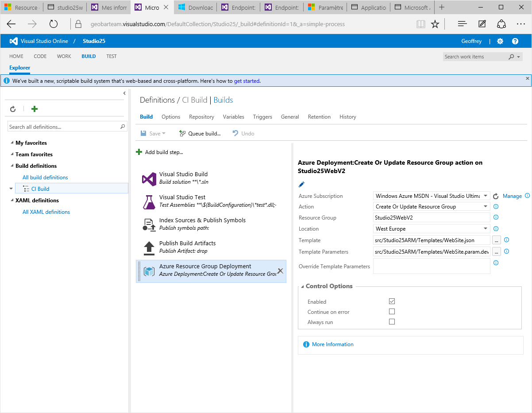The height and width of the screenshot is (413, 532).
Task: Click the pencil icon to rename step
Action: [x=302, y=184]
